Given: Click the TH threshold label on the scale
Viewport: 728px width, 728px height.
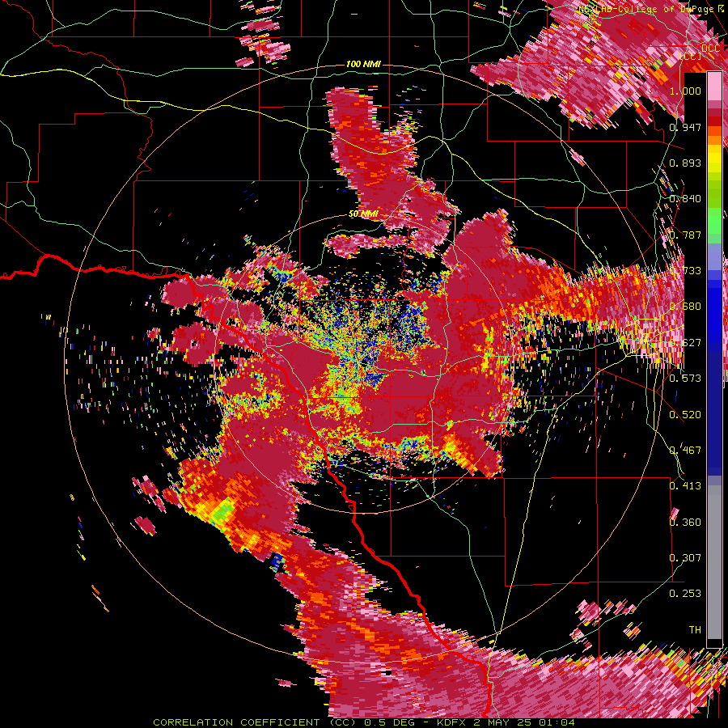Looking at the screenshot, I should pyautogui.click(x=695, y=629).
